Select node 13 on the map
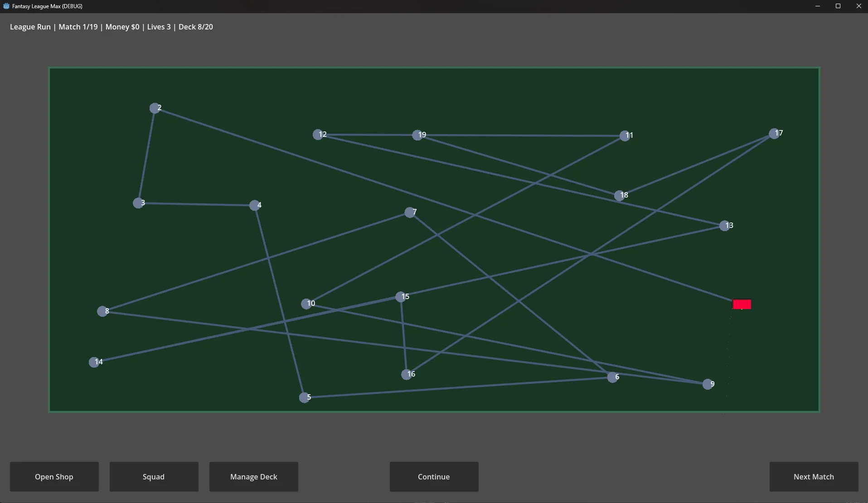The width and height of the screenshot is (868, 503). [725, 226]
